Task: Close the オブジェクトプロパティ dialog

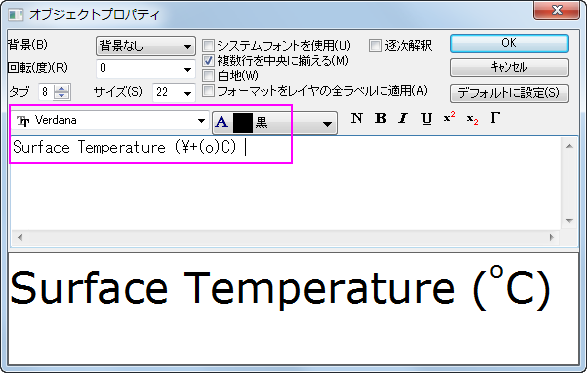Action: pyautogui.click(x=557, y=10)
